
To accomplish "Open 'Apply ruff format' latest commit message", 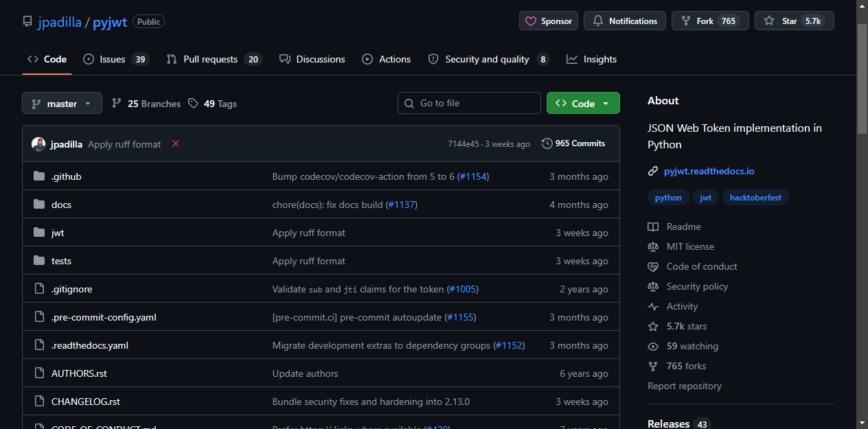I will [x=124, y=144].
